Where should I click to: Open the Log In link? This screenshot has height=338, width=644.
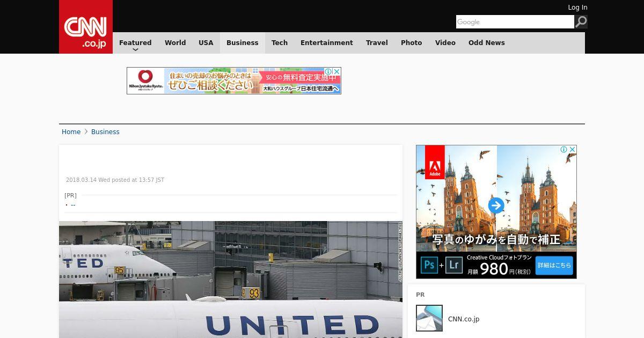point(577,8)
